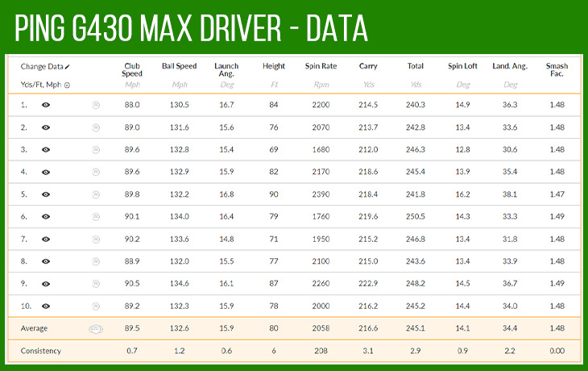Click the multi-ball icon in Average row

(96, 329)
